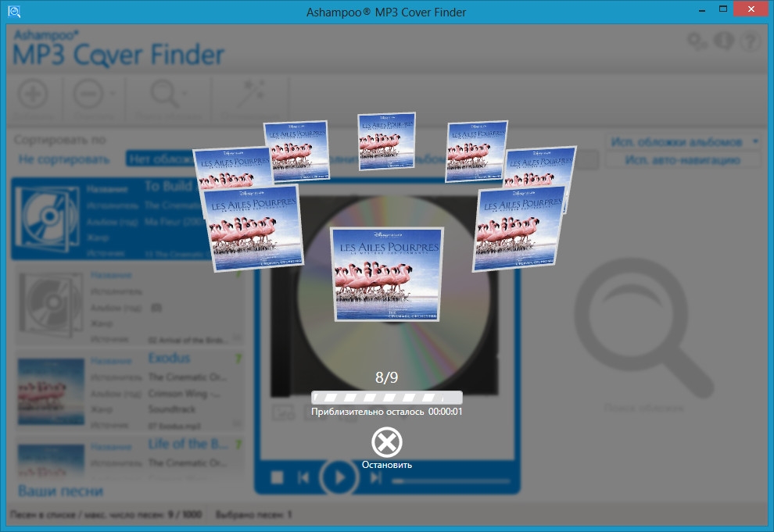
Task: Click the Приблизительно осталось time text
Action: click(x=386, y=411)
